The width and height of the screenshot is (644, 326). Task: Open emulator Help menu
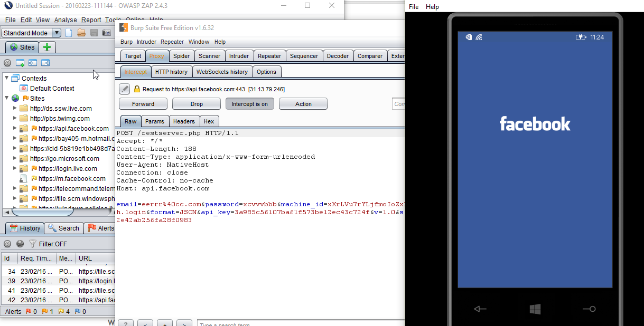(x=432, y=7)
